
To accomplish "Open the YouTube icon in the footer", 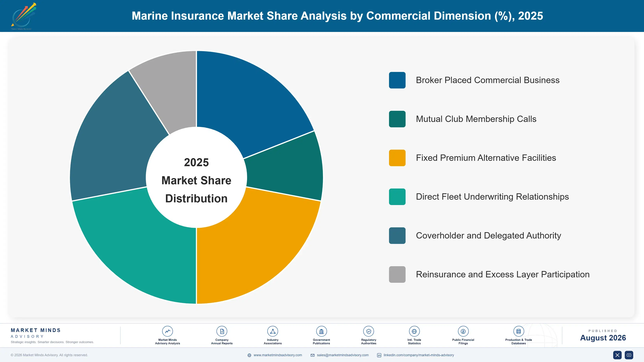I will pyautogui.click(x=629, y=355).
